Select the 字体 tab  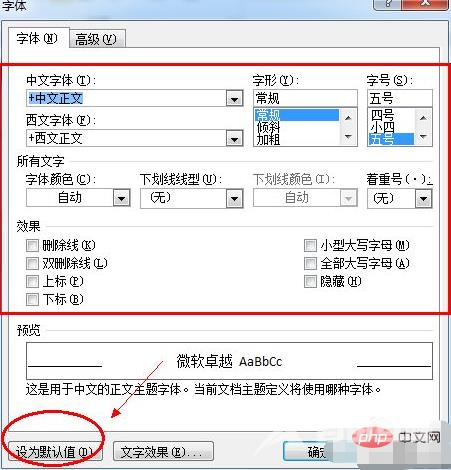[x=38, y=38]
